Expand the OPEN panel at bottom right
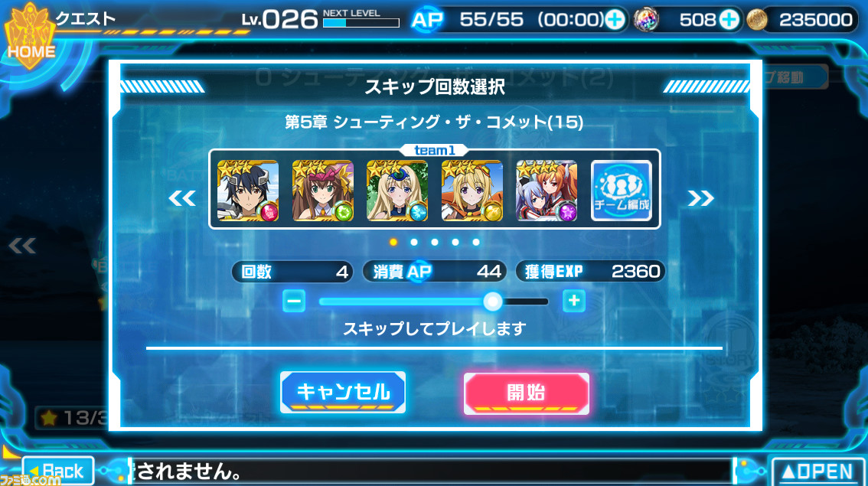Viewport: 868px width, 486px height. (818, 471)
